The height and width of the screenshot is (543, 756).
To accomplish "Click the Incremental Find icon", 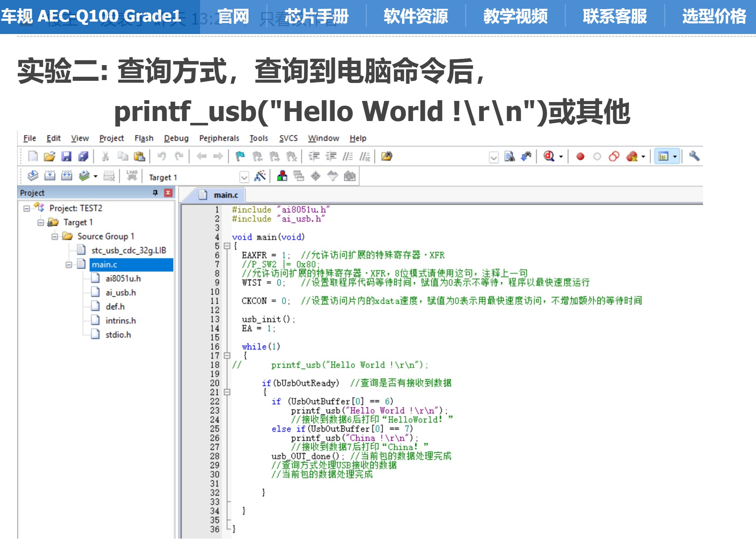I will tap(526, 157).
